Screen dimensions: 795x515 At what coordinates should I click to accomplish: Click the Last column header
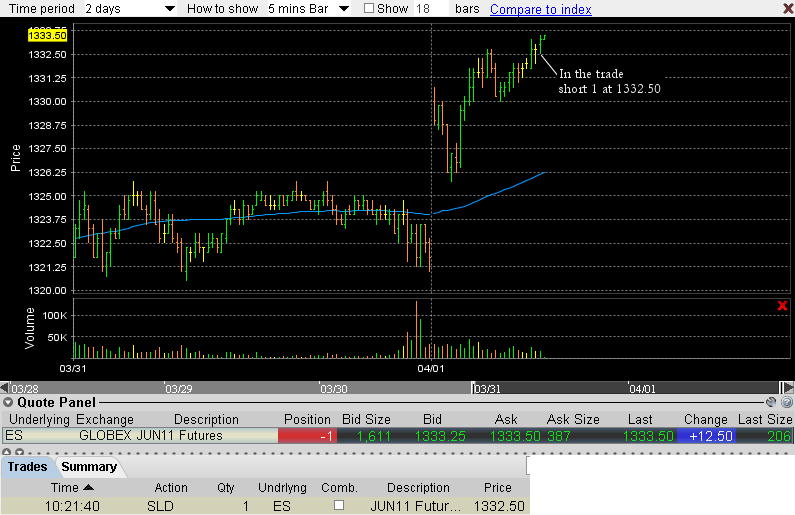[x=640, y=420]
